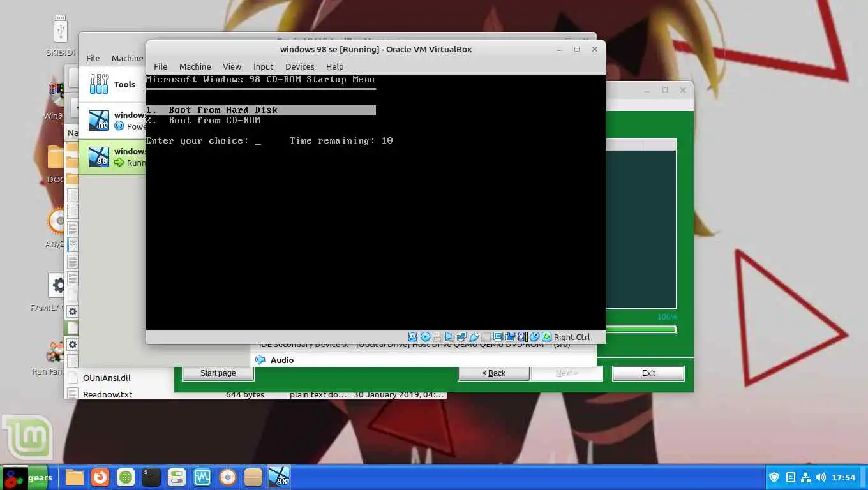868x490 pixels.
Task: Click the CPU virtualization 'V' status icon
Action: (522, 337)
